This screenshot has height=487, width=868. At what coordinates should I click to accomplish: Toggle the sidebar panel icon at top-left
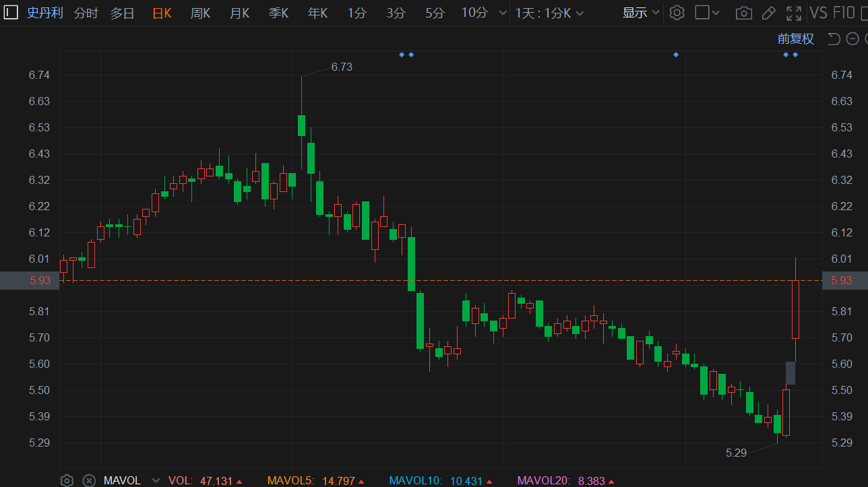[11, 13]
